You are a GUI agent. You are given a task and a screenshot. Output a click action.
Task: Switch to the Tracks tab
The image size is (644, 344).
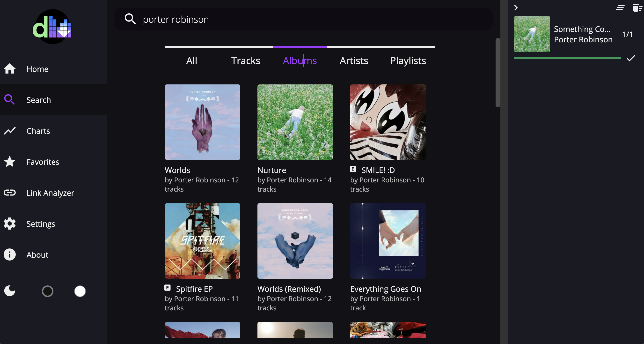(246, 60)
